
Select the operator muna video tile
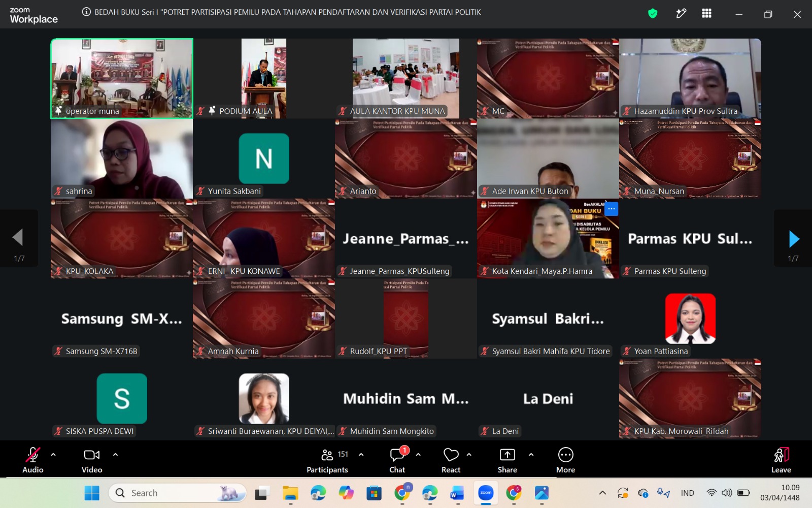tap(122, 78)
